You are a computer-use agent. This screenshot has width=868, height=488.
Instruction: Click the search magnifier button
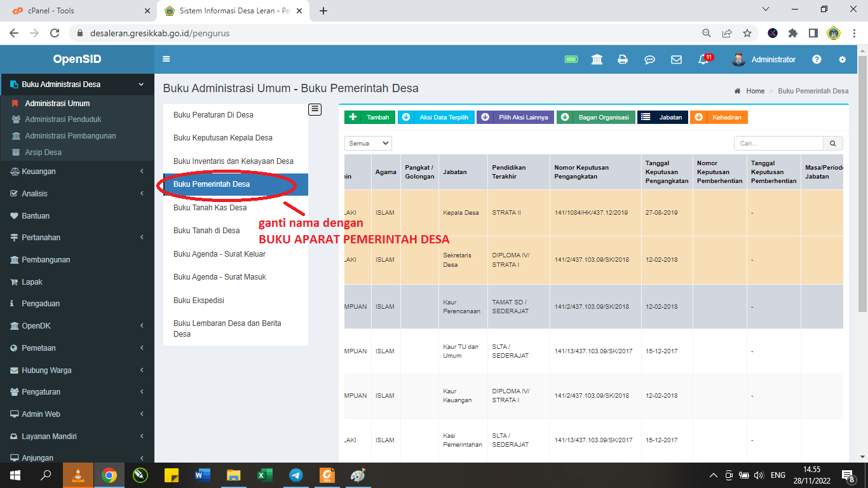[x=832, y=143]
